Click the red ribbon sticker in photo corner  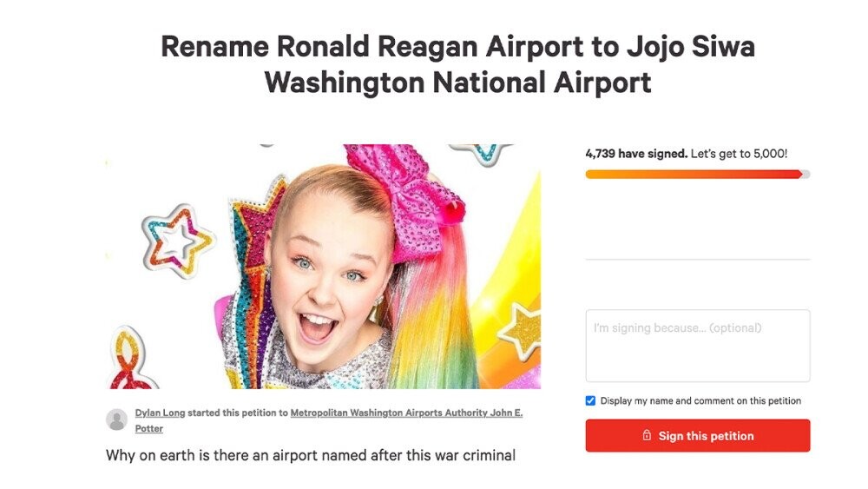click(130, 360)
